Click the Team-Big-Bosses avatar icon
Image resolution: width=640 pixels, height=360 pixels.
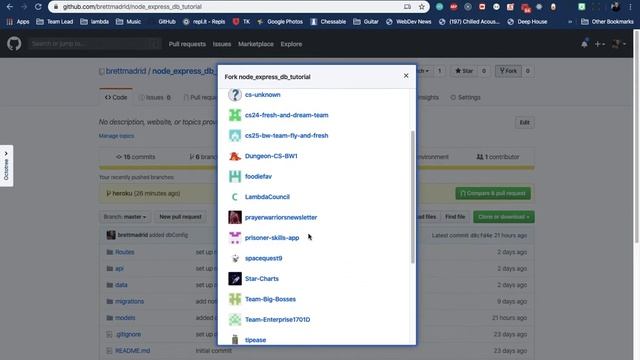[x=235, y=299]
